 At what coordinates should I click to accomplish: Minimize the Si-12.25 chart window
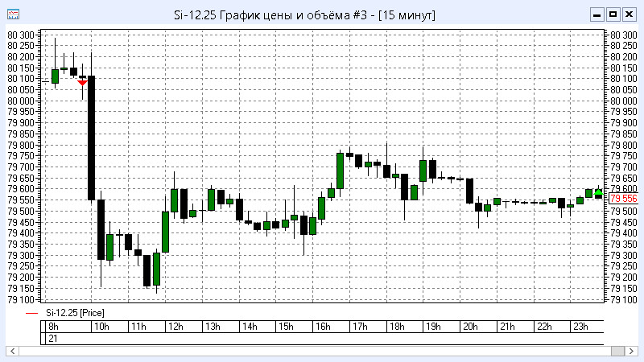point(597,14)
